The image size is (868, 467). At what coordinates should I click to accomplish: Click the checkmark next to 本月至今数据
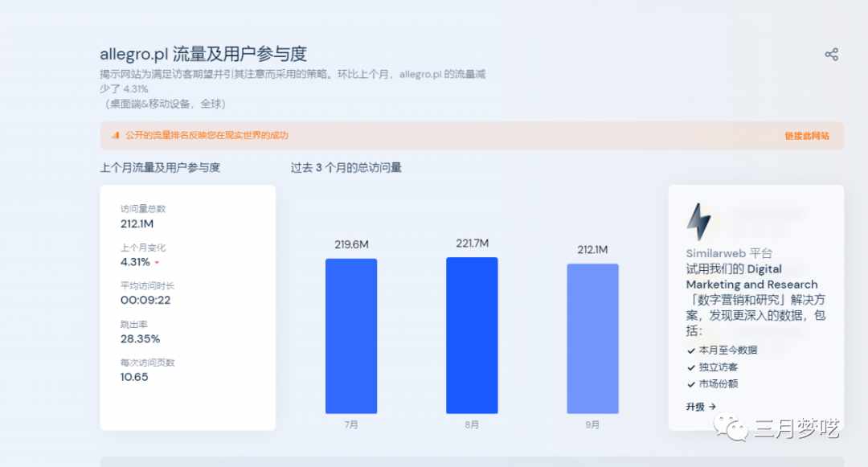click(691, 350)
